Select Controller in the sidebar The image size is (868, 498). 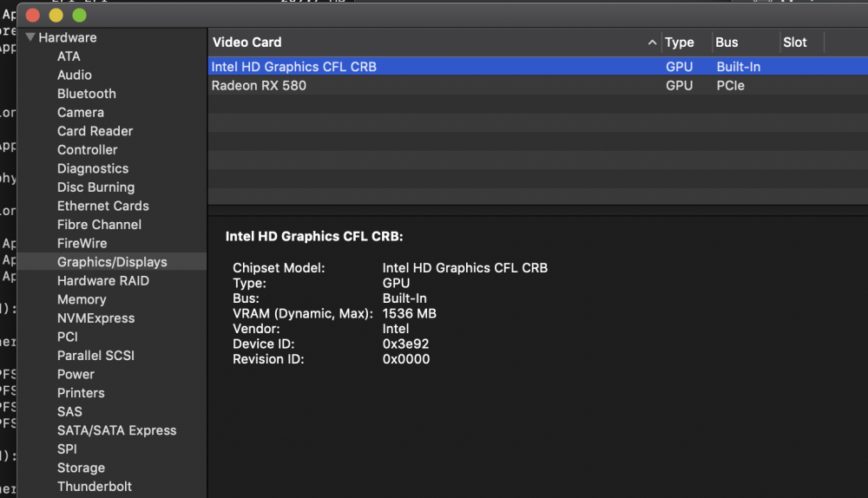pos(87,150)
